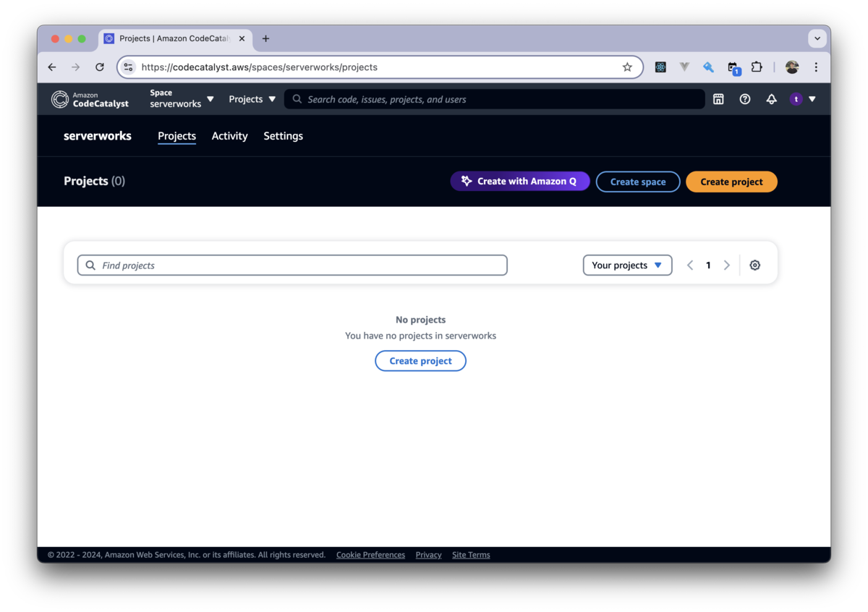Open the Site Terms footer link

coord(471,555)
